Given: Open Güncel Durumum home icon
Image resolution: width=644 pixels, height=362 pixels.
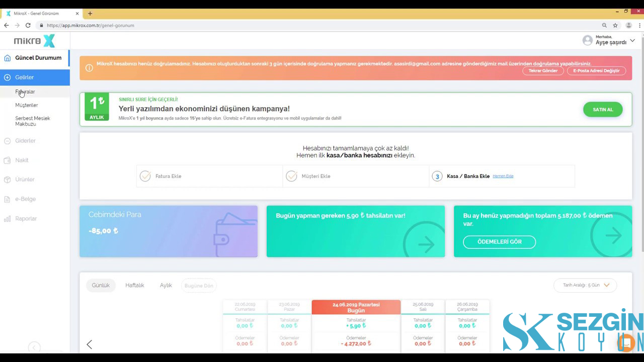Looking at the screenshot, I should [7, 58].
